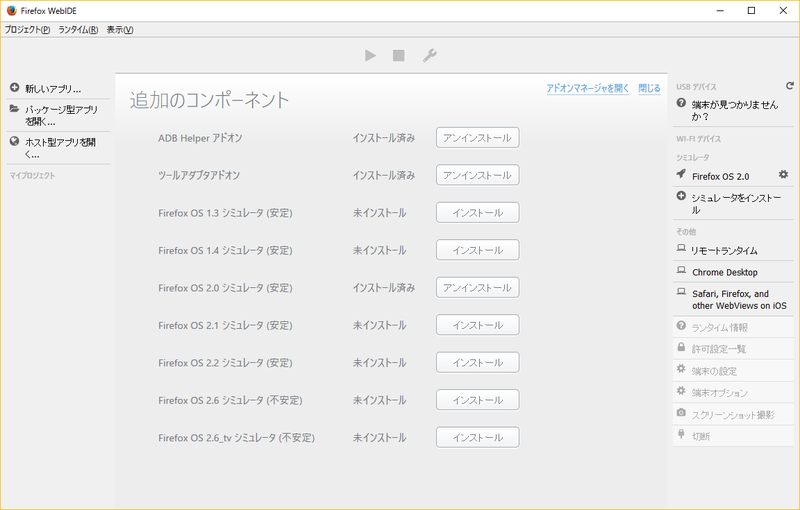Click the wrench debug icon in toolbar
800x510 pixels.
(430, 55)
